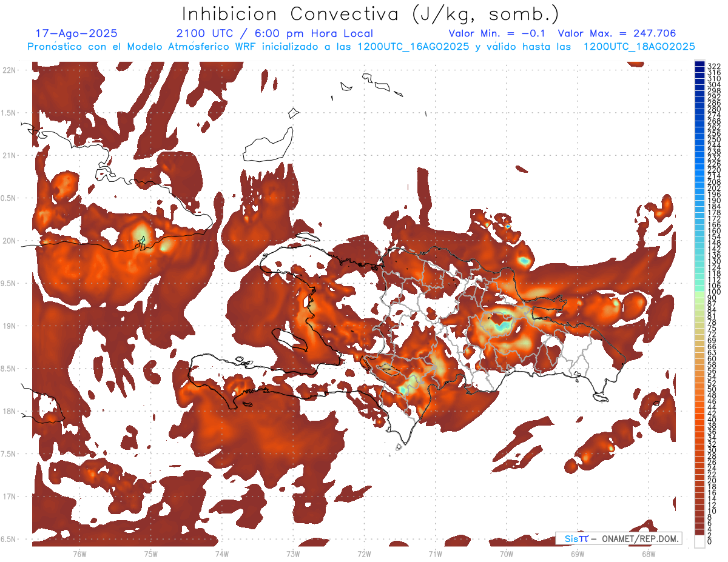The width and height of the screenshot is (728, 562).
Task: Click latitude label "22N"
Action: click(9, 70)
